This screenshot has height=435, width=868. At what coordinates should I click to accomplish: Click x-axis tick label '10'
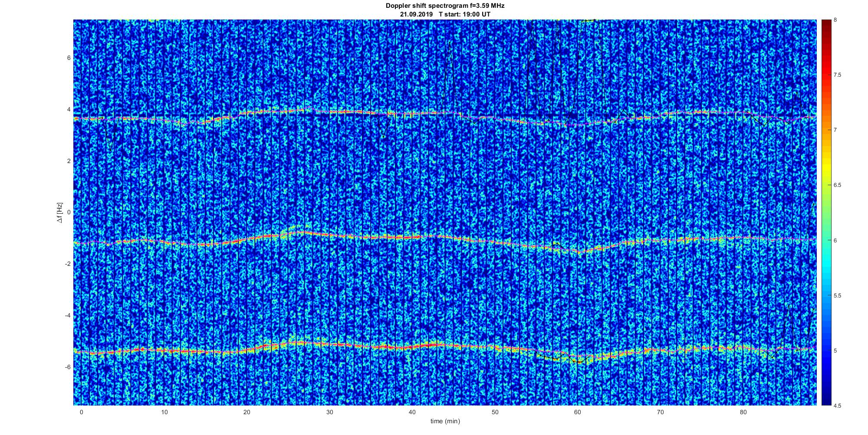pos(164,412)
